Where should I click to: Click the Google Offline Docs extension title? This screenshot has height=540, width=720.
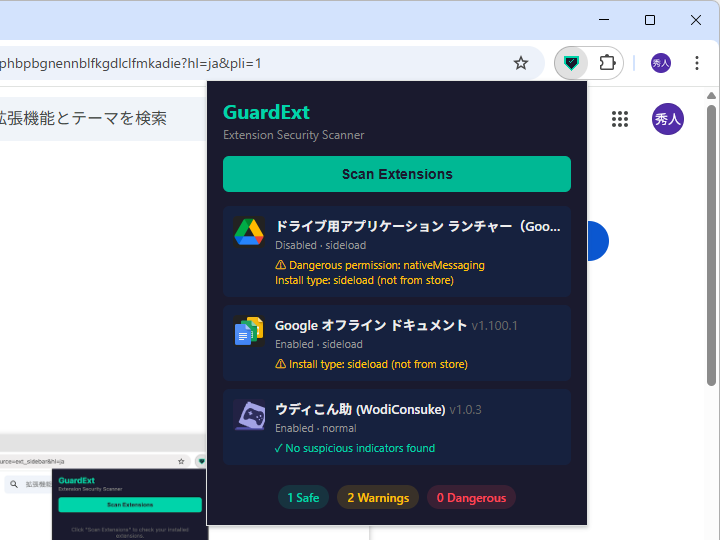point(371,326)
